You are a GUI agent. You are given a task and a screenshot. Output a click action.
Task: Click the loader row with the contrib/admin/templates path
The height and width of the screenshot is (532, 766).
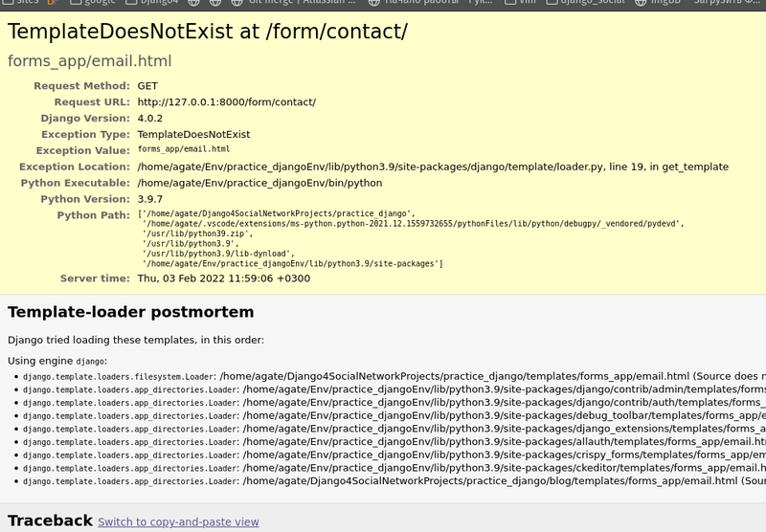394,389
